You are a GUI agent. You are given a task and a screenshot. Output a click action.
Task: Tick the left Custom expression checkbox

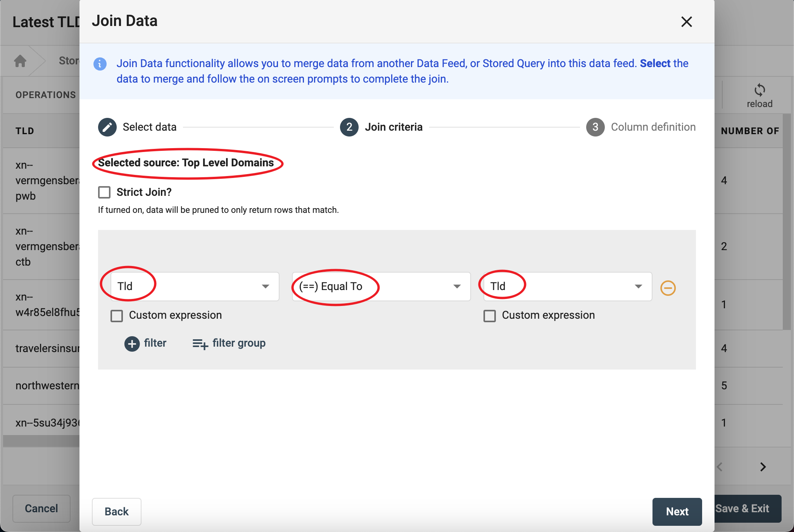coord(117,316)
